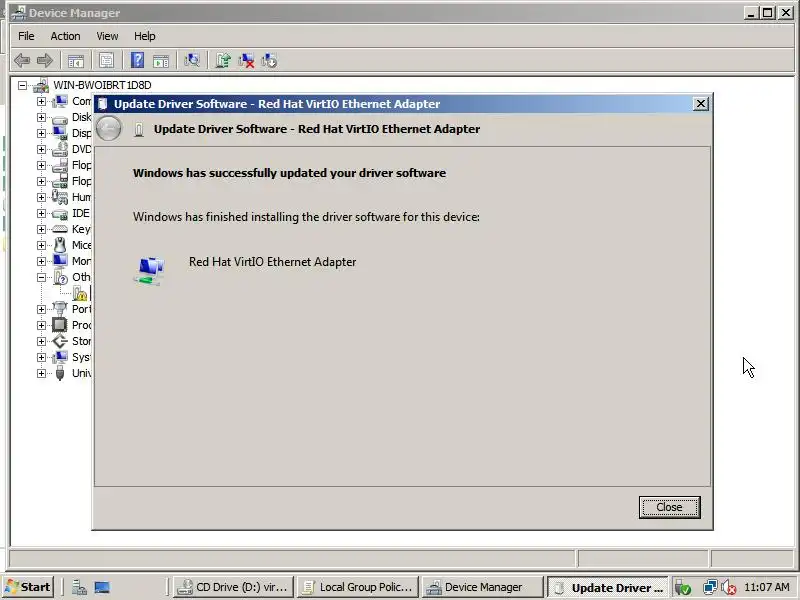Click Show Desktop quick launch icon
This screenshot has height=600, width=800.
(x=102, y=588)
